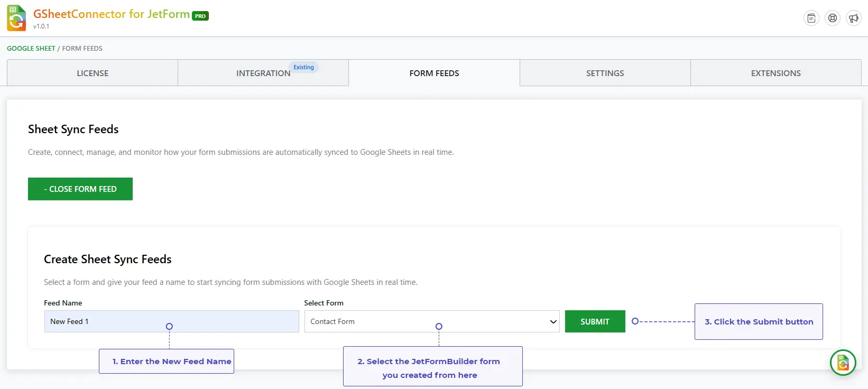The width and height of the screenshot is (868, 389).
Task: Open the documentation book icon
Action: [x=811, y=18]
